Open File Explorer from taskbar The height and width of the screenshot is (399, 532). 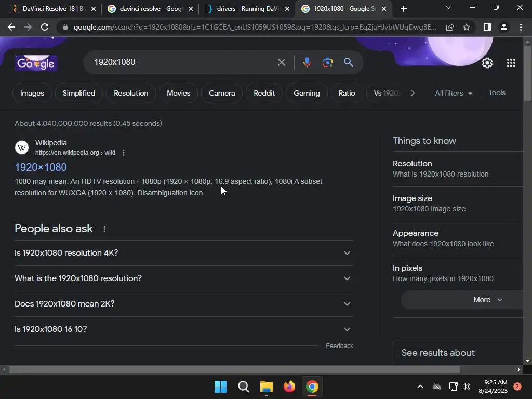pyautogui.click(x=267, y=387)
